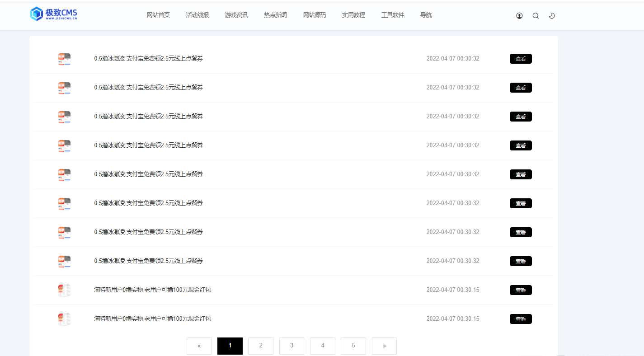Select page 1 in the pagination

pos(230,346)
